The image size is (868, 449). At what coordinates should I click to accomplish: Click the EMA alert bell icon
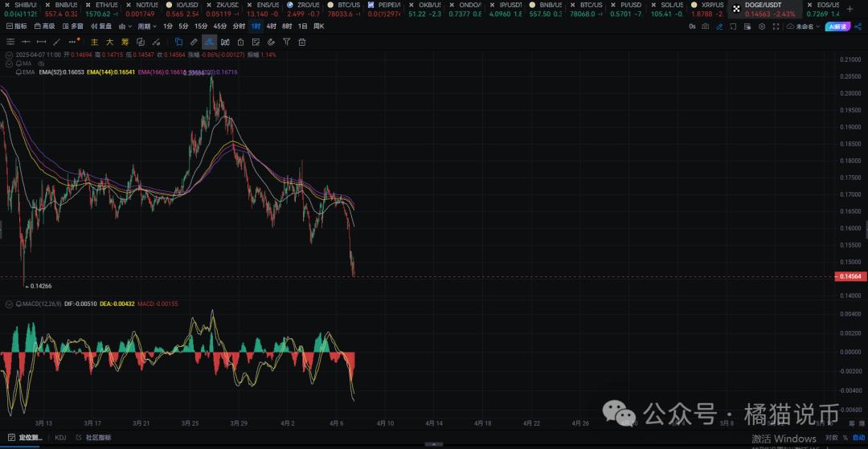18,71
